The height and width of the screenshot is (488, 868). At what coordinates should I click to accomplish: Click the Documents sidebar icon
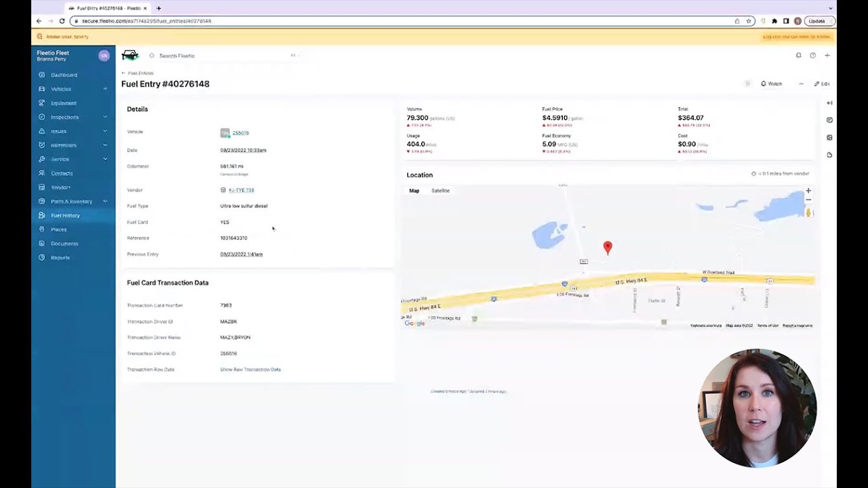(42, 243)
